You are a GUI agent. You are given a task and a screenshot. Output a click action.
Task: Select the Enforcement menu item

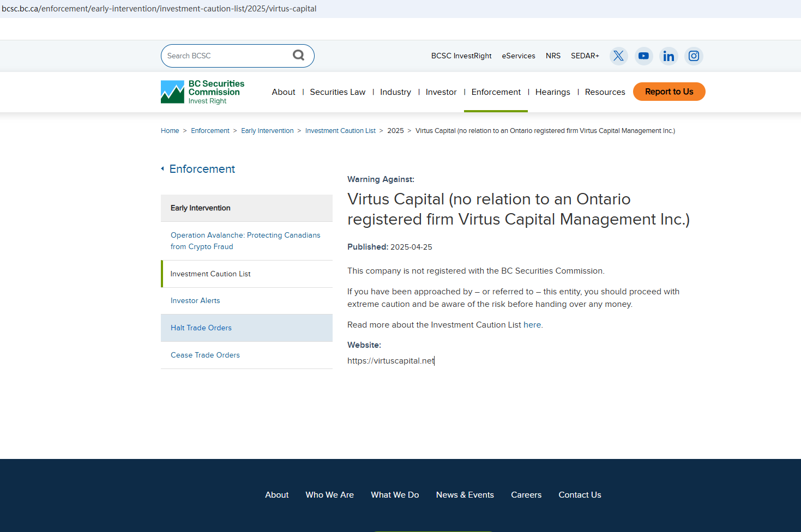(496, 92)
